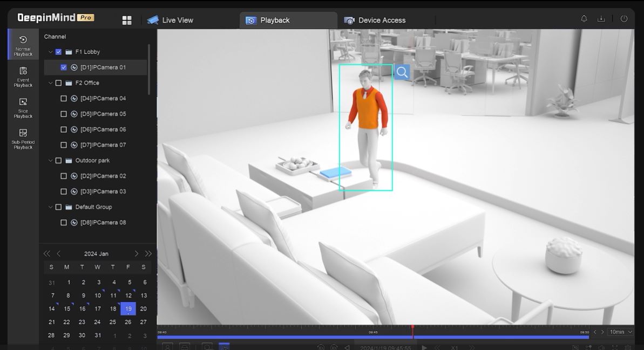
Task: Select [D8]IPCamera 08 in channel list
Action: (103, 223)
